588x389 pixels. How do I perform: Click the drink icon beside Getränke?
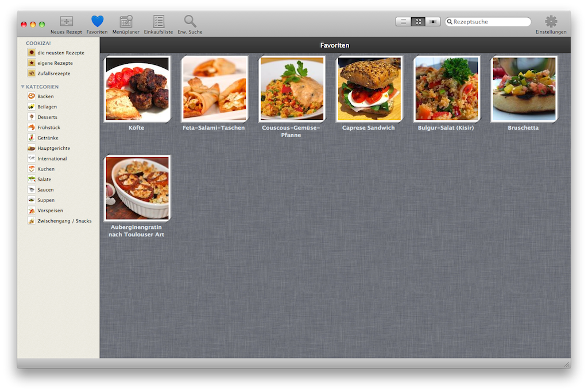click(x=32, y=138)
